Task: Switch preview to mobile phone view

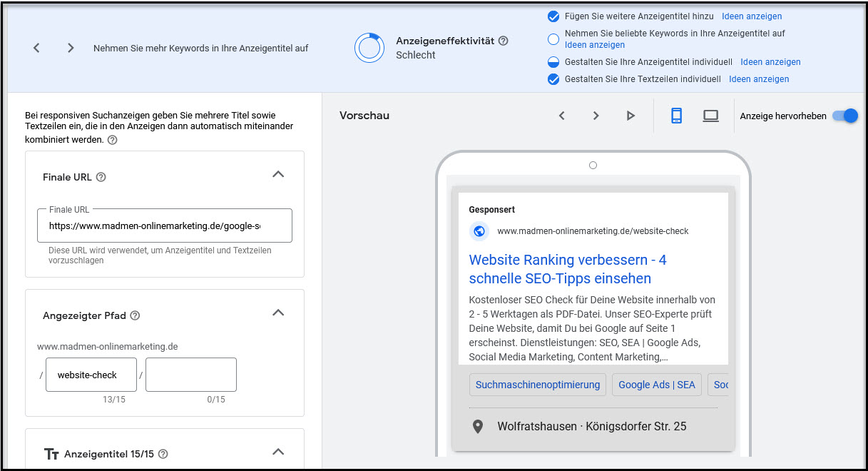Action: pyautogui.click(x=676, y=116)
